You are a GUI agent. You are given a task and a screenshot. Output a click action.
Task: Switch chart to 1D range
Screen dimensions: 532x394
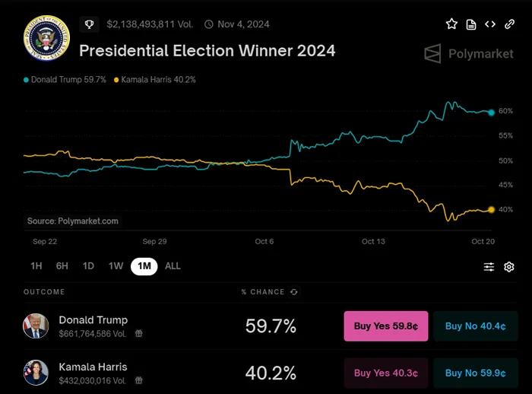coord(88,266)
